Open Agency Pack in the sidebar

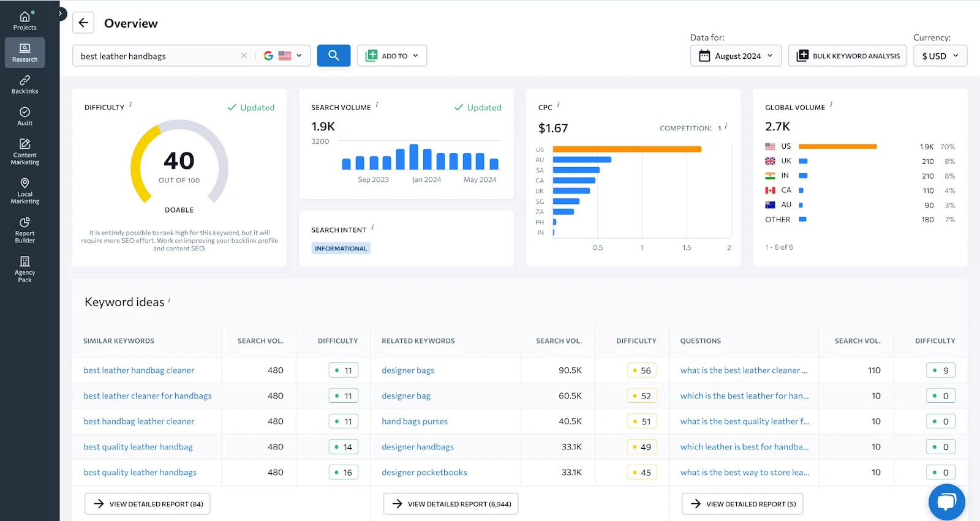(24, 269)
